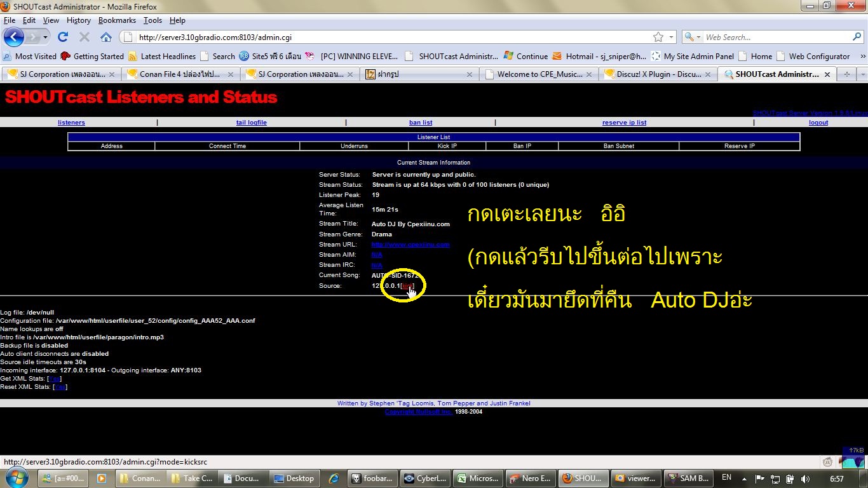Open the back/forward history dropdown arrow
Viewport: 868px width, 488px height.
pos(46,37)
